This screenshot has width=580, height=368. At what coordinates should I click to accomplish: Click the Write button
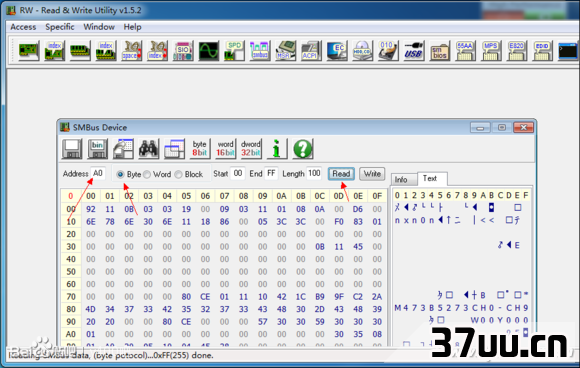click(372, 174)
